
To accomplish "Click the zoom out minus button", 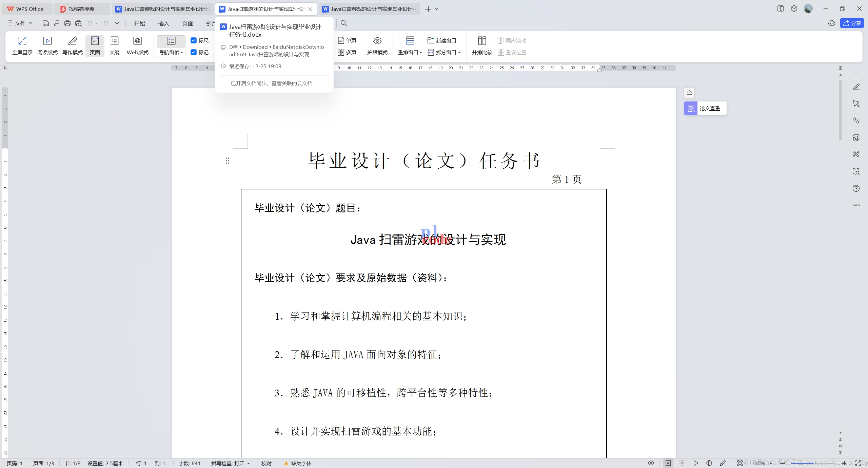I will [x=783, y=463].
